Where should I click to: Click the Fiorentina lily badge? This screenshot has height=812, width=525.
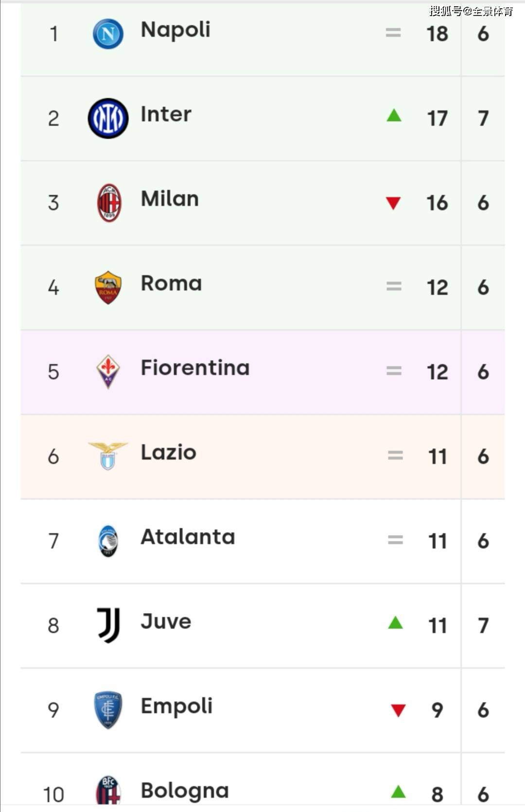click(108, 372)
